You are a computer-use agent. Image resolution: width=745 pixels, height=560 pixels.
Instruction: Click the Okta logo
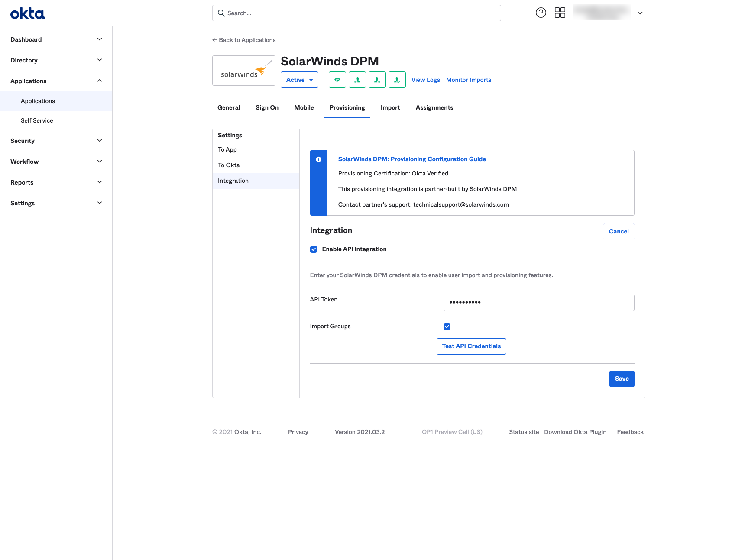[28, 13]
